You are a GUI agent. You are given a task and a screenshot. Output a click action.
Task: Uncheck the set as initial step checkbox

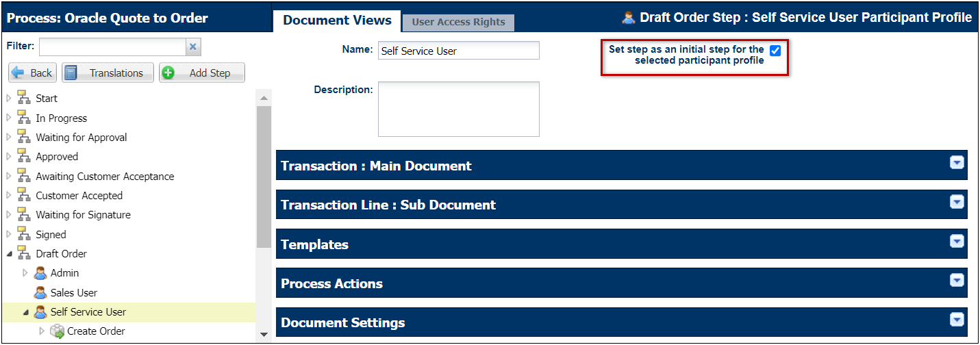point(775,51)
